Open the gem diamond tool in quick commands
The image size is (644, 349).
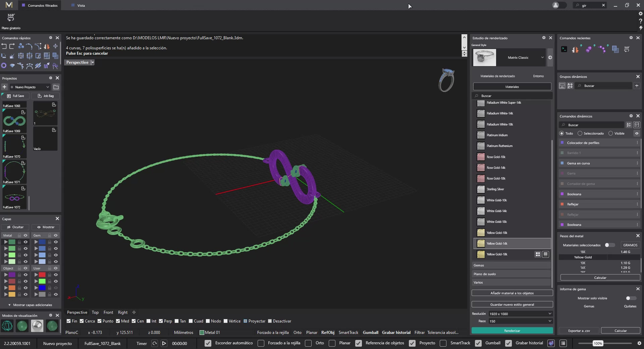pos(12,66)
